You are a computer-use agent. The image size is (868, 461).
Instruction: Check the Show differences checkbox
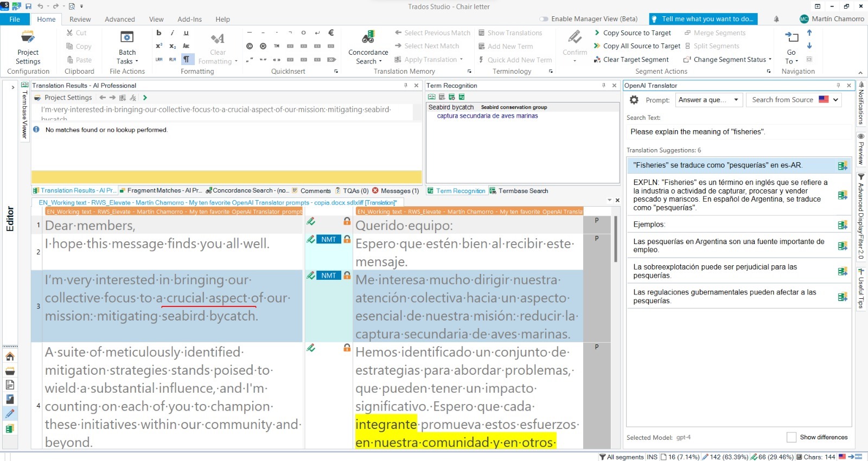click(792, 437)
